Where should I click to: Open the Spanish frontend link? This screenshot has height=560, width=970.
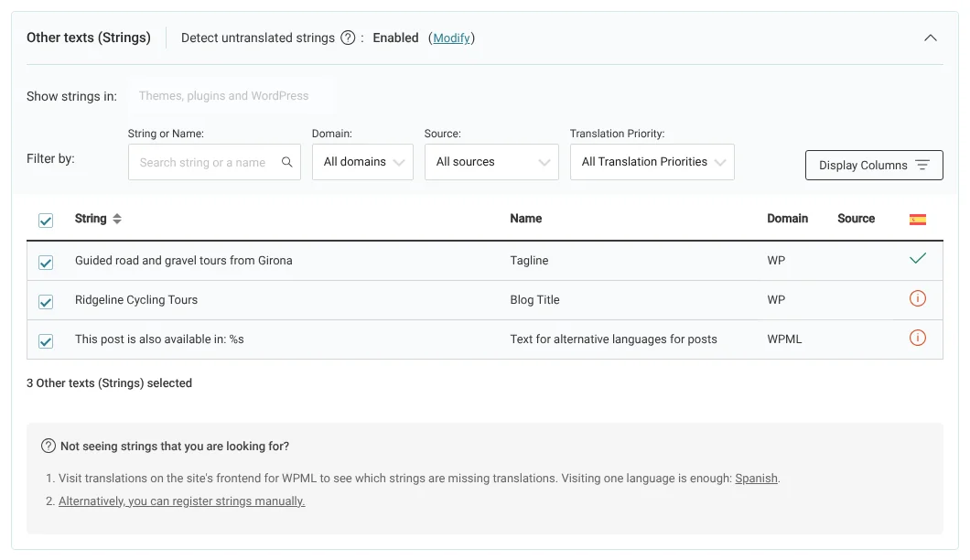(756, 479)
